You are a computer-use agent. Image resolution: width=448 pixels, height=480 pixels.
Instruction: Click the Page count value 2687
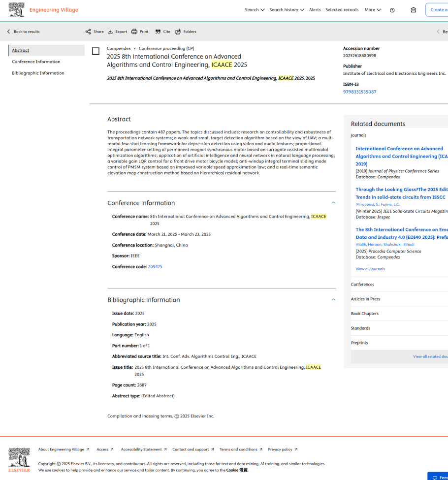(142, 385)
